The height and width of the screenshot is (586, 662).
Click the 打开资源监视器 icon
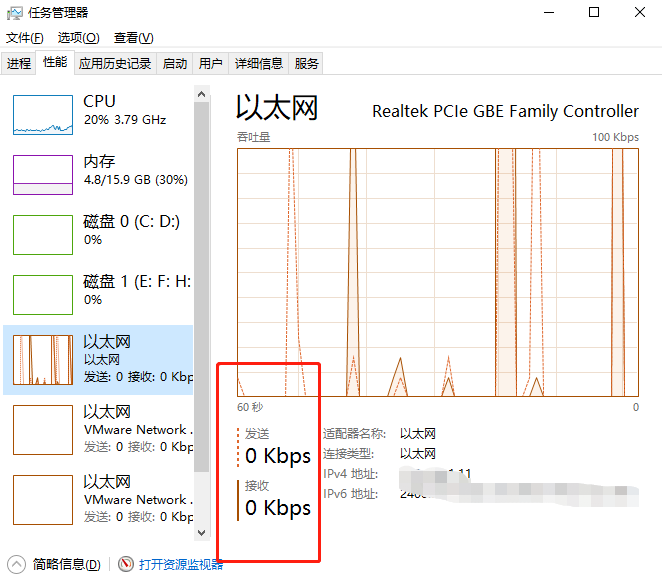(126, 565)
